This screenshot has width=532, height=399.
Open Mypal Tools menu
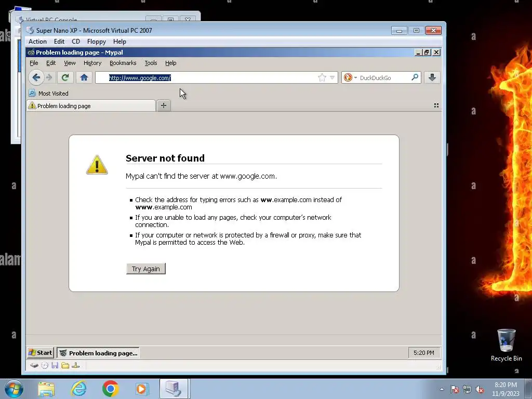coord(151,63)
